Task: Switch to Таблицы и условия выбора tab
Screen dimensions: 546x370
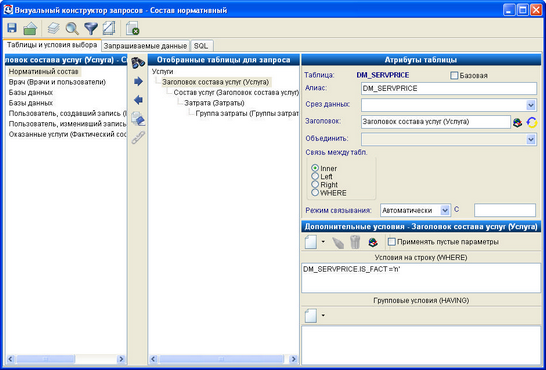Action: [x=52, y=45]
